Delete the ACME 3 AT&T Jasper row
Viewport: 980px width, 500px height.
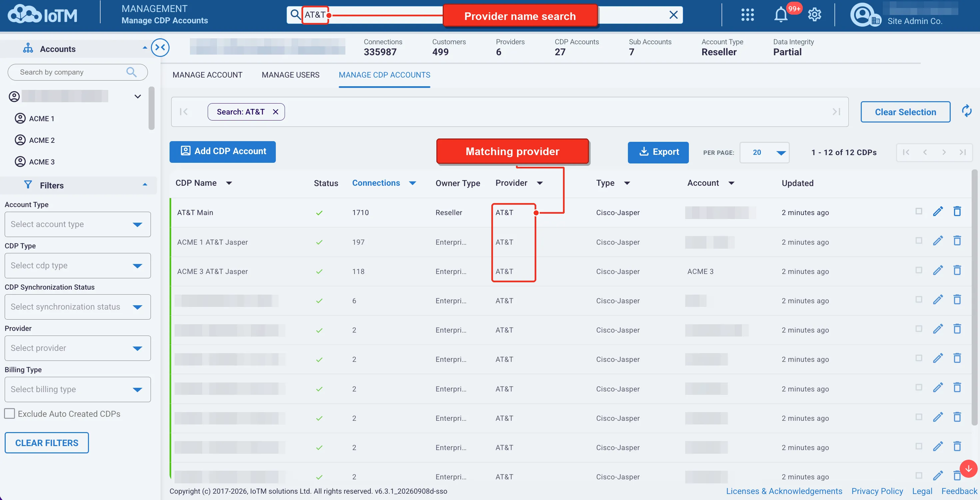coord(957,270)
